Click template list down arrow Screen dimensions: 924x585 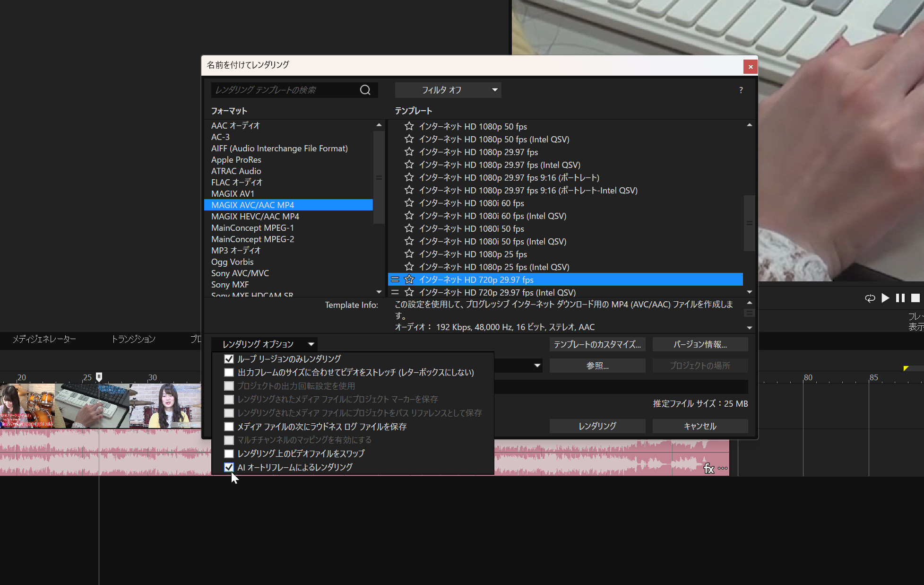pos(749,292)
